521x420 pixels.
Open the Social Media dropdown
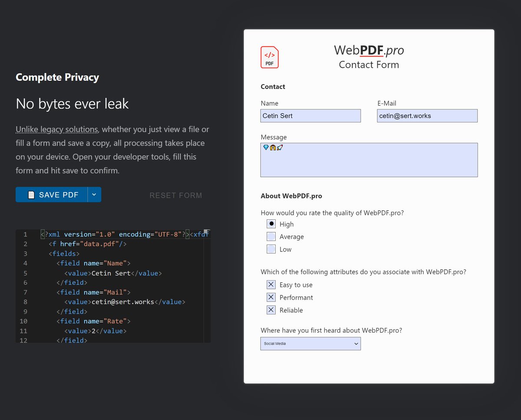tap(310, 344)
